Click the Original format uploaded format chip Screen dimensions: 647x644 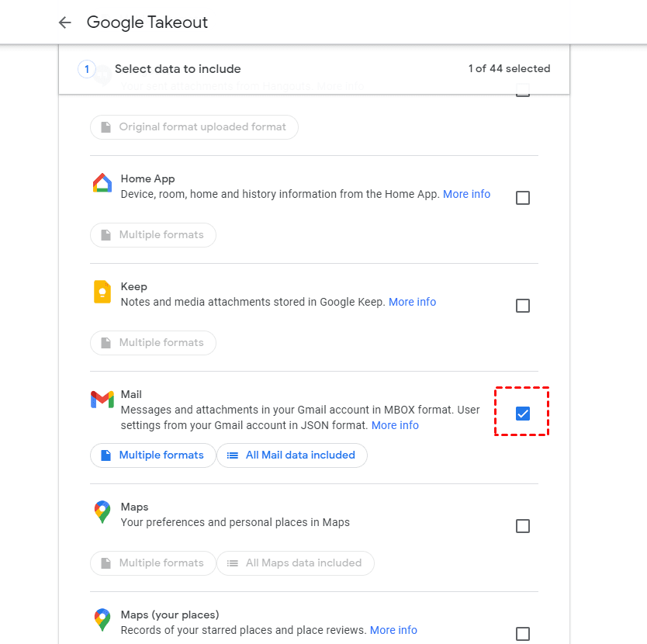pyautogui.click(x=194, y=127)
